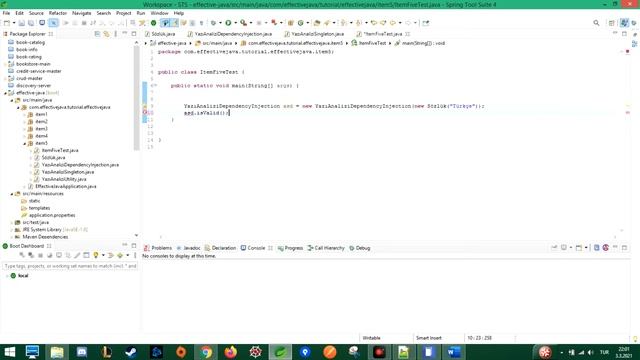Viewport: 640px width, 360px height.
Task: Switch to the Javadoc tab
Action: click(x=188, y=248)
